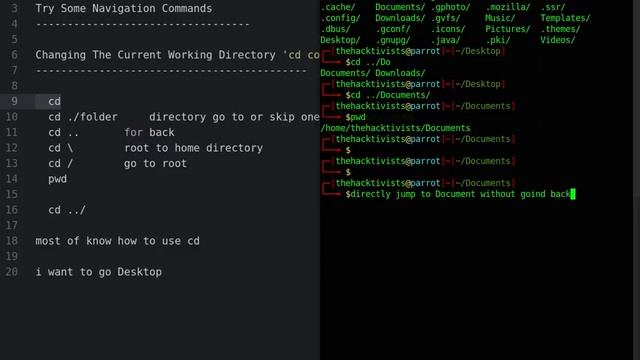
Task: Click the 'pwd' line in the editor
Action: [x=58, y=179]
